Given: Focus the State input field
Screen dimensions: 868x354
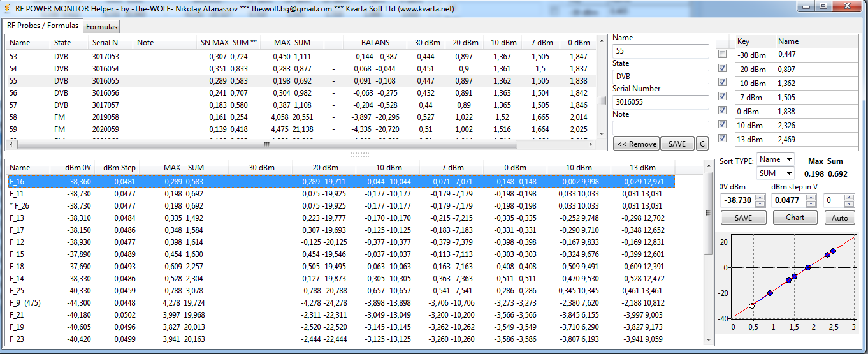Looking at the screenshot, I should point(660,77).
